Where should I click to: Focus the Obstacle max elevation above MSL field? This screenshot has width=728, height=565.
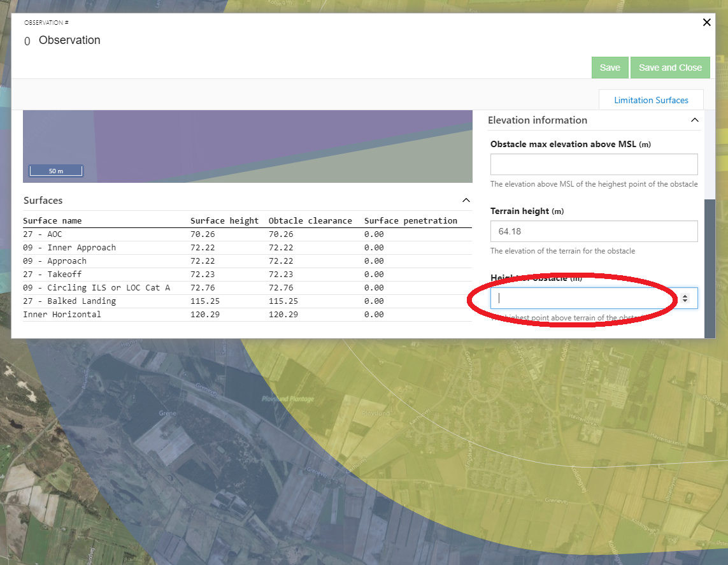(x=594, y=164)
